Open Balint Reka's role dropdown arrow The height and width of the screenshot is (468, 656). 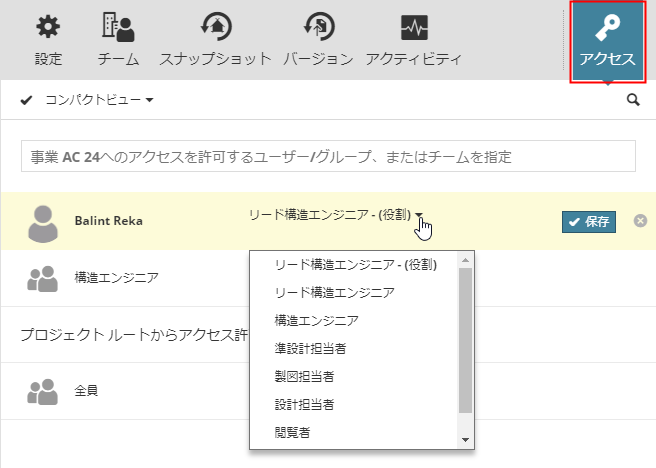point(420,215)
